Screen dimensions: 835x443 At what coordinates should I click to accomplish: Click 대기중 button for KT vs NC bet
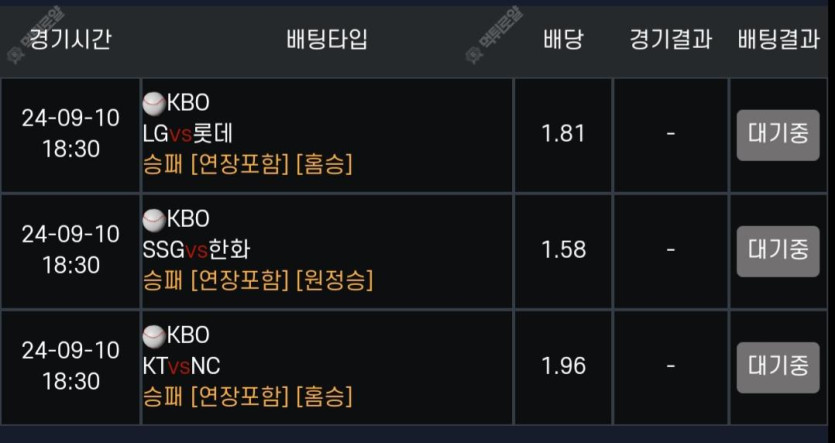tap(778, 367)
